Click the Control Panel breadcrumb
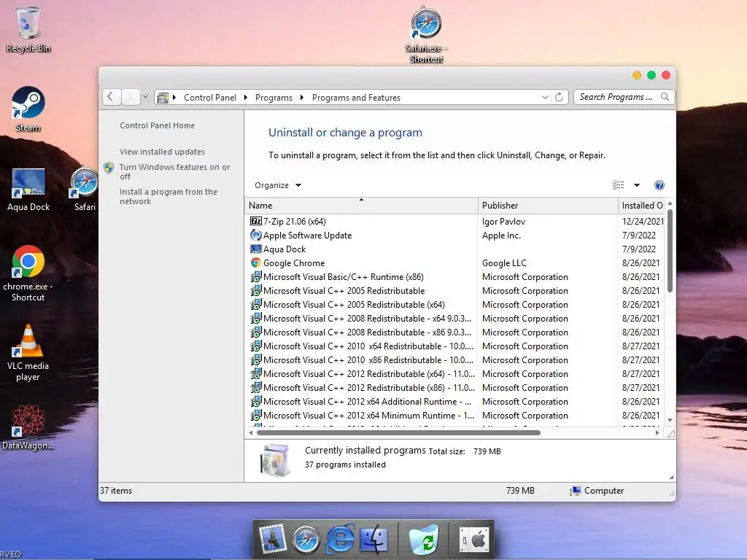This screenshot has height=560, width=747. (209, 98)
